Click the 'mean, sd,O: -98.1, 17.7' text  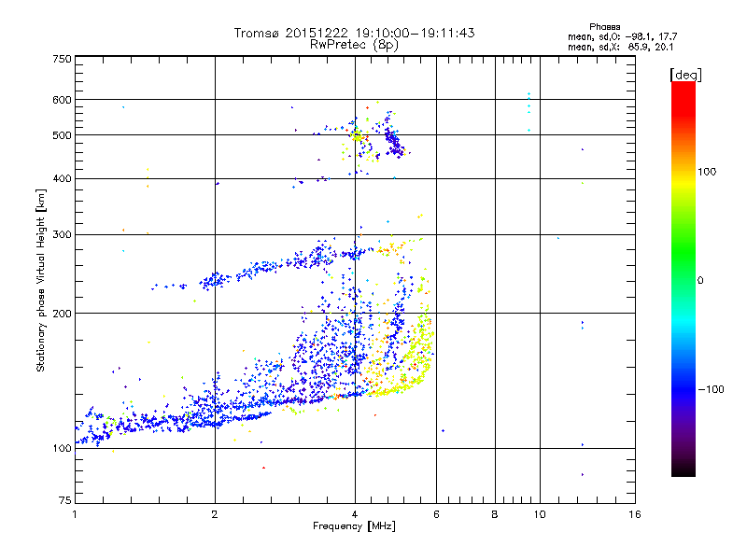click(622, 36)
